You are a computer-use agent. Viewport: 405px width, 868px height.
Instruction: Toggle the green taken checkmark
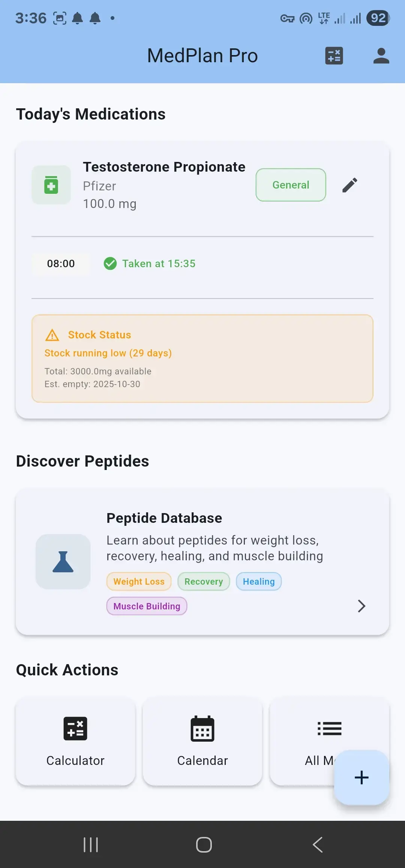point(110,263)
